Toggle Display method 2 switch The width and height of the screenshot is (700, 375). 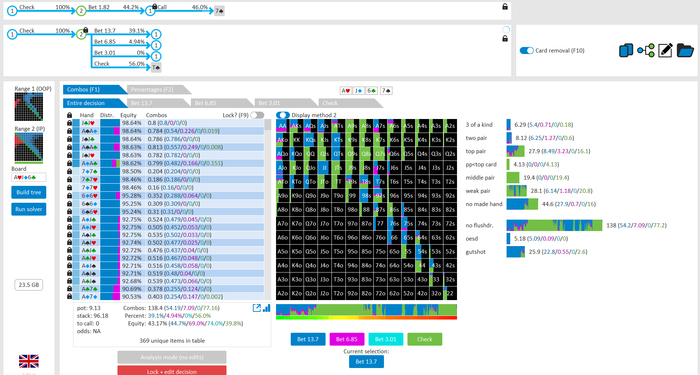pyautogui.click(x=283, y=115)
